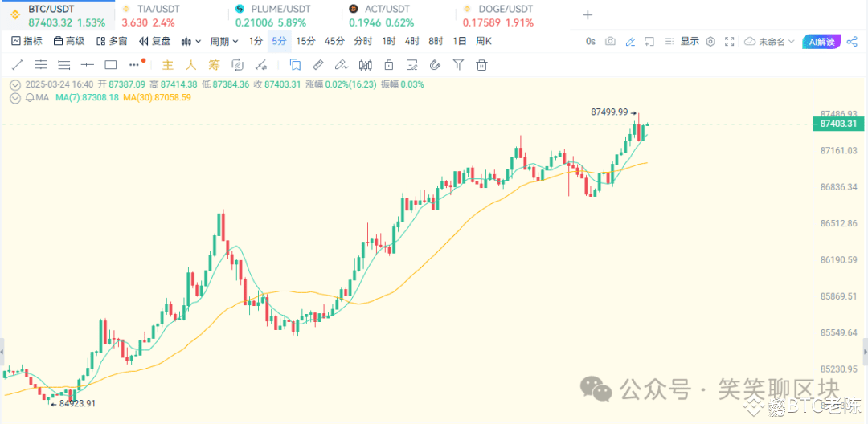
Task: Open the 未命名 layout dropdown
Action: (x=769, y=42)
